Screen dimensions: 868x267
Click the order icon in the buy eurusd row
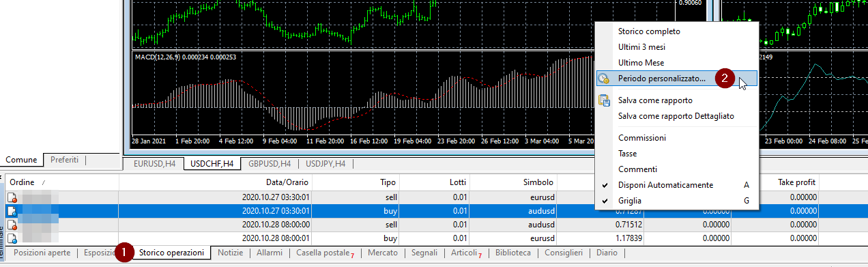tap(12, 238)
